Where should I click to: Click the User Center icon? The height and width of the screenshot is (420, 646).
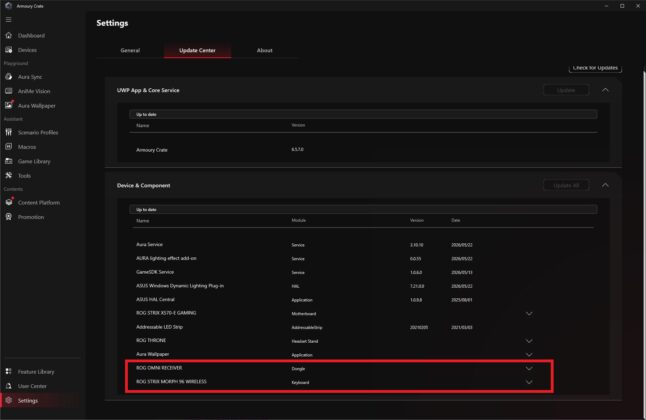[x=9, y=386]
